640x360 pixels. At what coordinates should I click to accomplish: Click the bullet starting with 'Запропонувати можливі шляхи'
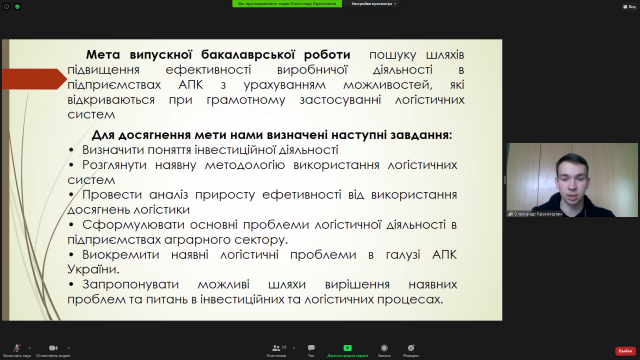pos(262,292)
